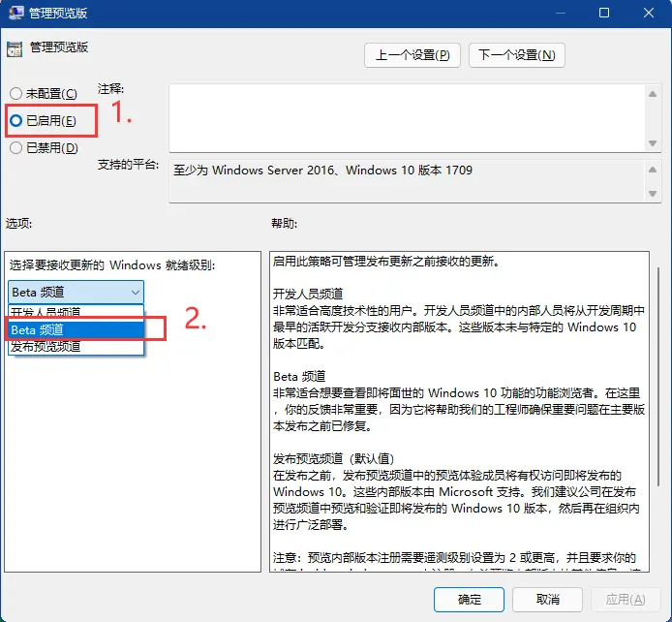Minimize the 管理预览版 window
This screenshot has height=622, width=672.
point(560,13)
